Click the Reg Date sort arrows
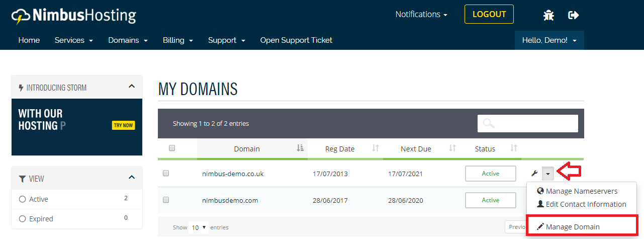 click(x=375, y=148)
